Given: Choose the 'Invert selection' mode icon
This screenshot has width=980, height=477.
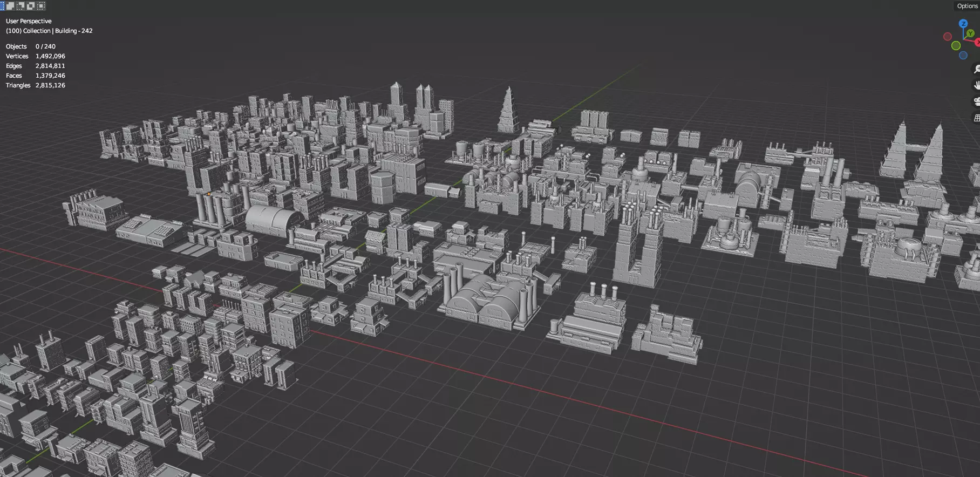Looking at the screenshot, I should 31,6.
